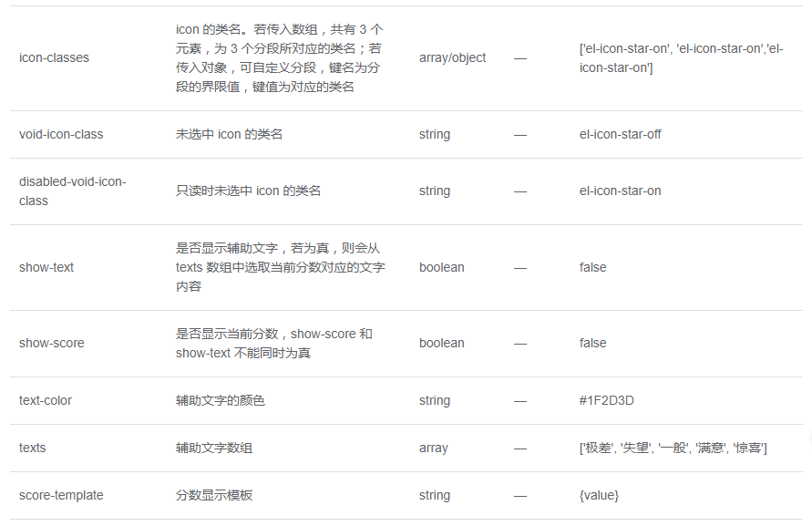The image size is (812, 526).
Task: Click the array/object type of icon-classes
Action: tap(452, 57)
